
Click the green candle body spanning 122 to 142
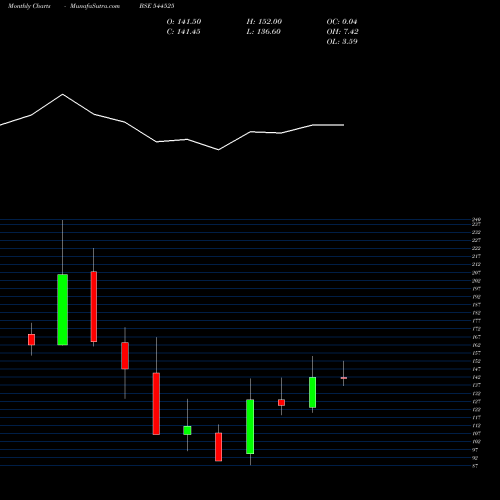click(312, 392)
